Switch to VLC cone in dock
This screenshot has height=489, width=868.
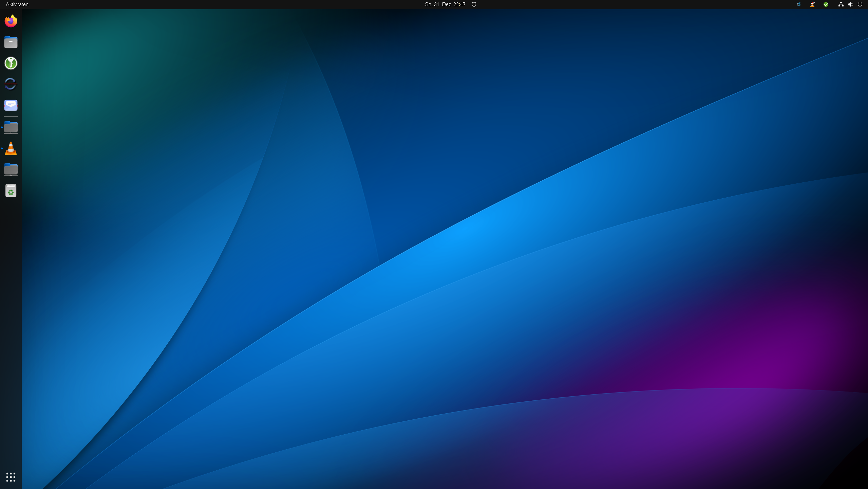(11, 149)
